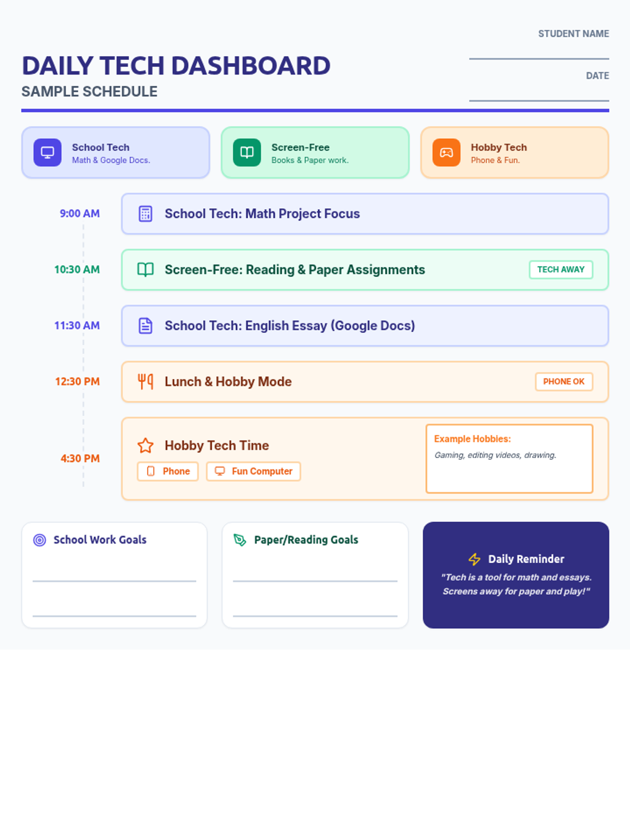The height and width of the screenshot is (840, 630).
Task: Click document icon in English Essay row
Action: pyautogui.click(x=145, y=326)
